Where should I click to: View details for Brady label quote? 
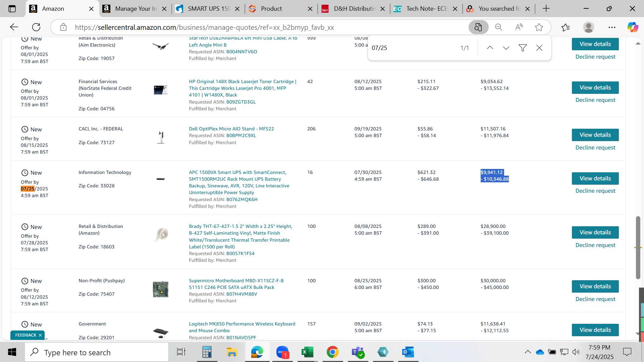[595, 233]
